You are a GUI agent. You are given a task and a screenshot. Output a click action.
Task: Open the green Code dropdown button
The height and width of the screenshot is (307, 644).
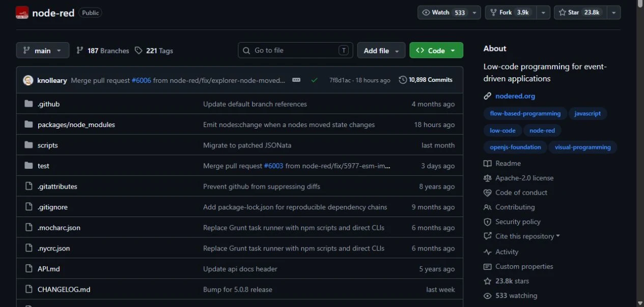(436, 50)
